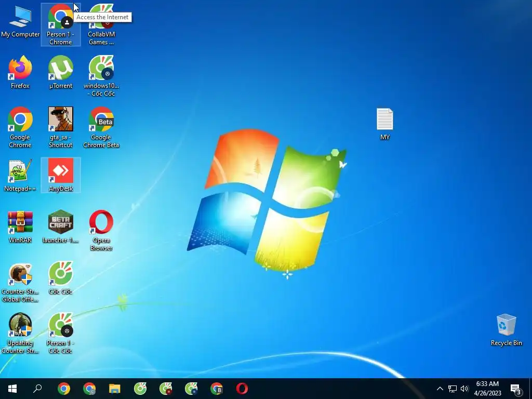The width and height of the screenshot is (532, 399).
Task: Select Person 1 - Chrome desktop shortcut
Action: (x=60, y=25)
